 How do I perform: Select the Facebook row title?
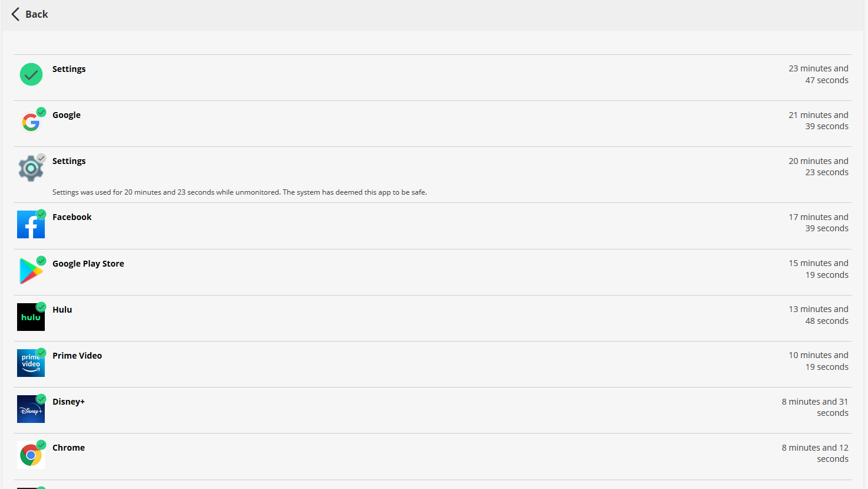pos(72,217)
